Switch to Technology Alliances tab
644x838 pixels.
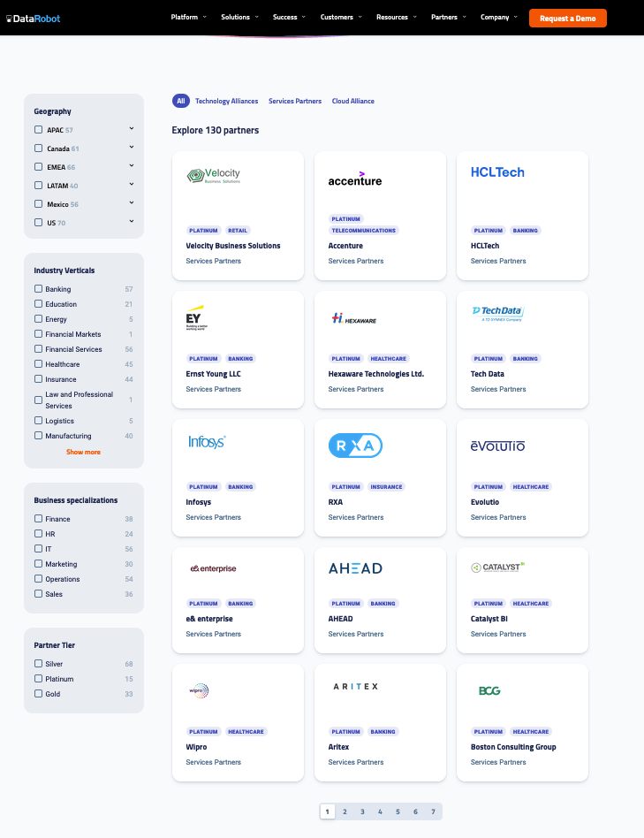pos(226,101)
